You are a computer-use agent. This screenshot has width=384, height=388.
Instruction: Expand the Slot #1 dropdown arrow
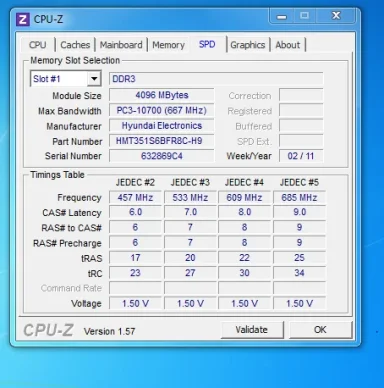94,79
